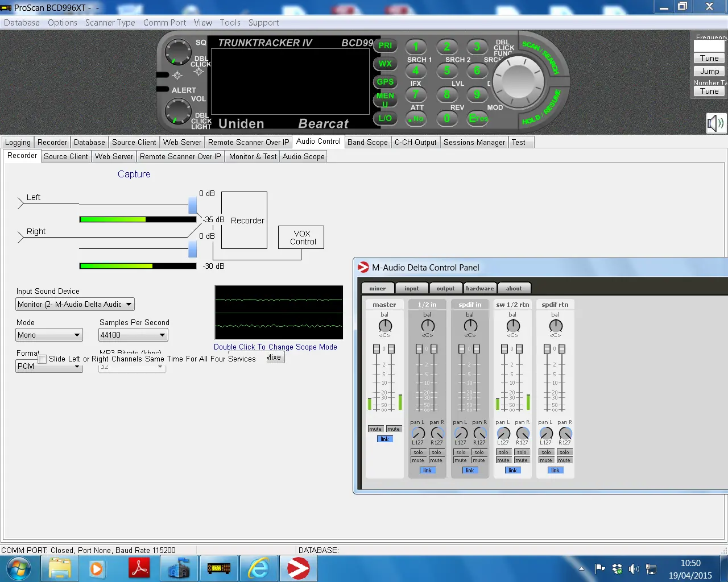Click the Number Tag Tune button
This screenshot has height=582, width=728.
709,91
